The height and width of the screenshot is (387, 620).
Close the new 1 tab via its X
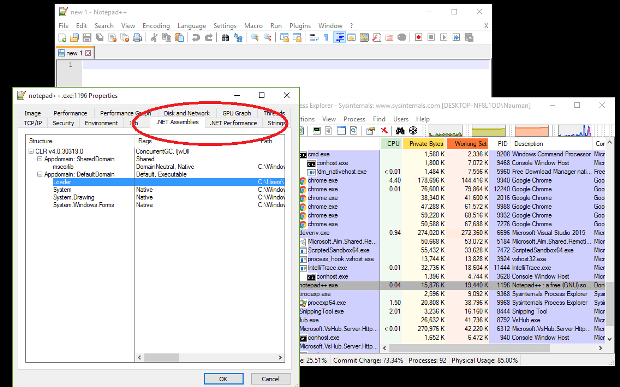(x=88, y=53)
